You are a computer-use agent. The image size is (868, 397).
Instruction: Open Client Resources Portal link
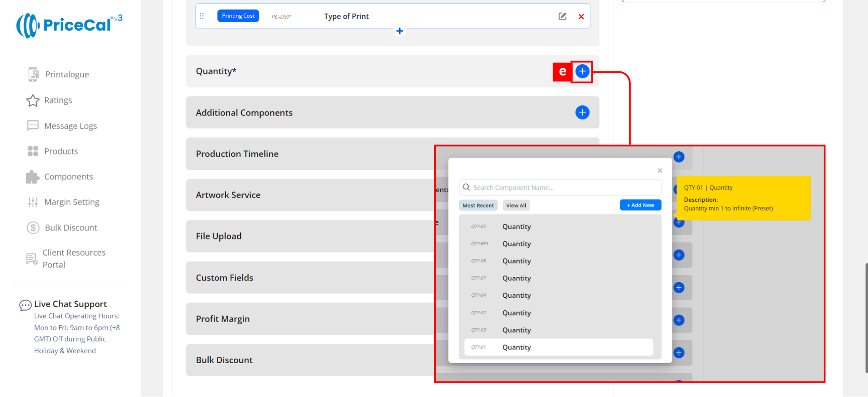coord(74,258)
